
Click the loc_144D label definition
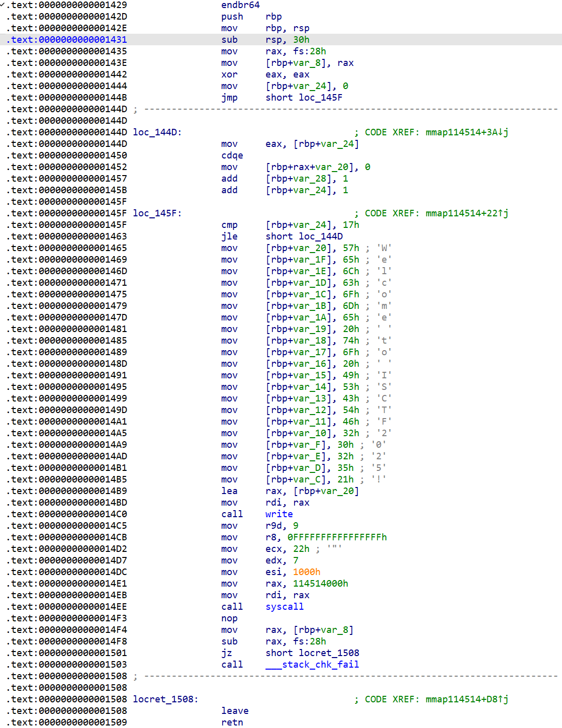tap(157, 132)
